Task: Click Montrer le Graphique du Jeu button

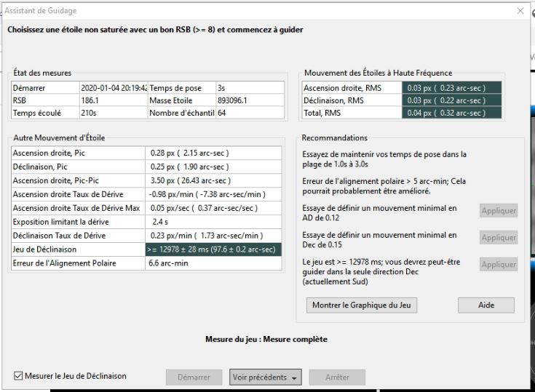Action: 361,305
